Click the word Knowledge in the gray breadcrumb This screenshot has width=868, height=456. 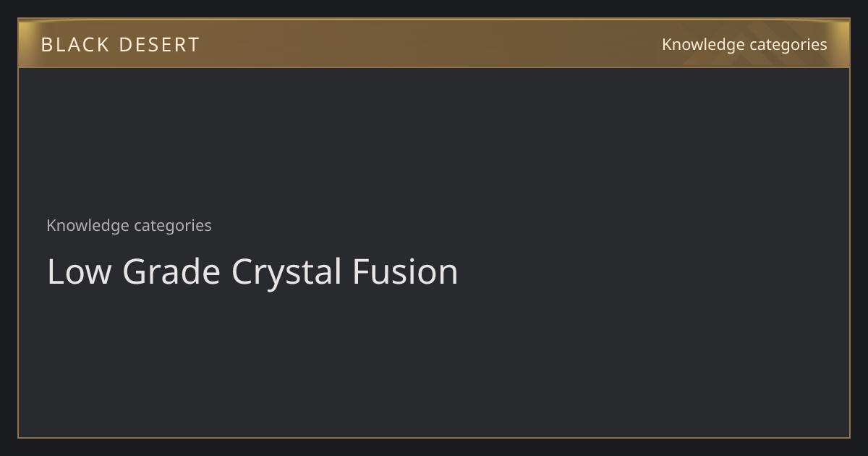[x=88, y=225]
